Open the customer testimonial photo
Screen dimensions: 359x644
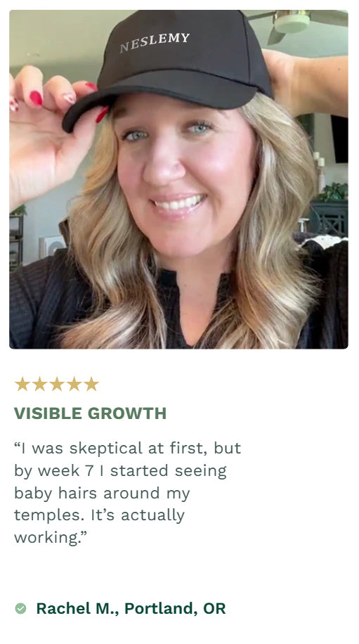point(178,179)
